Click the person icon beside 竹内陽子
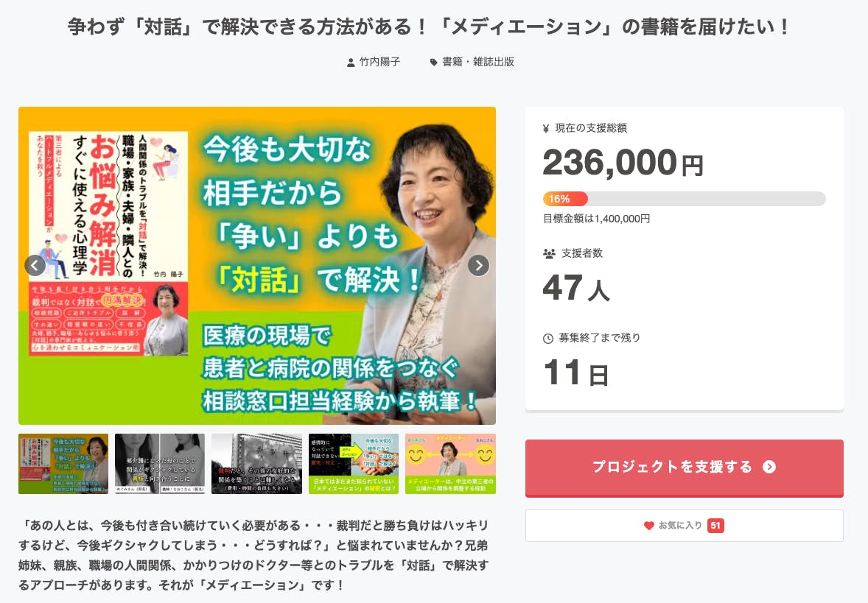Image resolution: width=868 pixels, height=603 pixels. (351, 63)
